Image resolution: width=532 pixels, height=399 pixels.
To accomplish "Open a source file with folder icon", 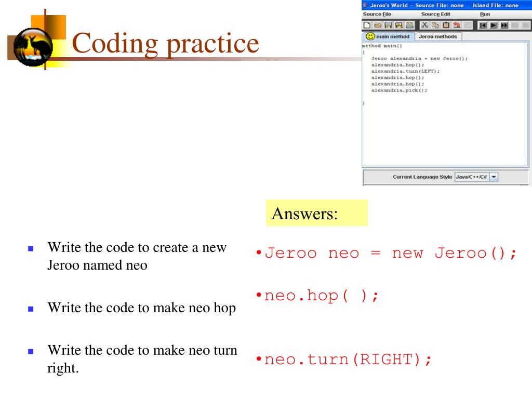I will (x=378, y=25).
